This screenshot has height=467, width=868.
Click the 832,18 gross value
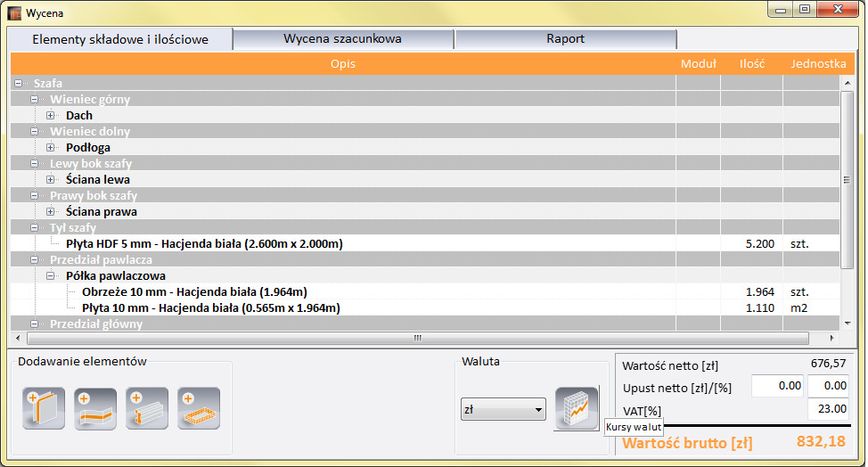(x=821, y=441)
